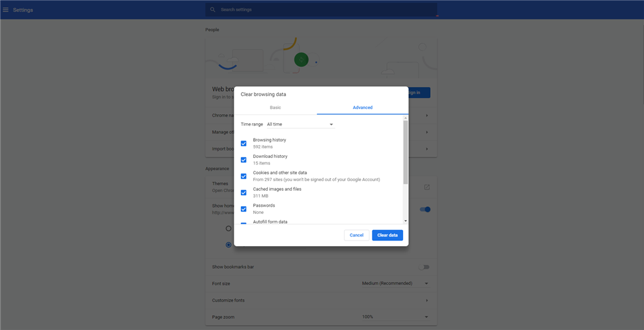Click the scroll-down arrow in the dialog
644x330 pixels.
[x=406, y=221]
